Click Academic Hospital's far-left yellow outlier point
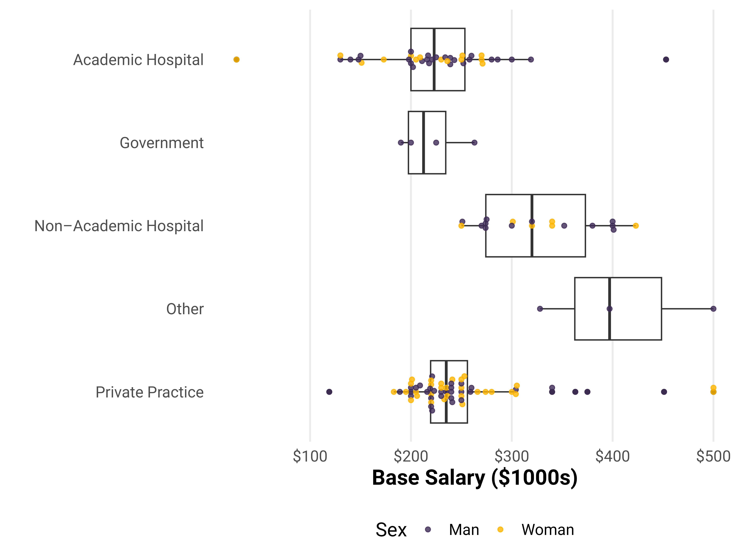 coord(236,59)
